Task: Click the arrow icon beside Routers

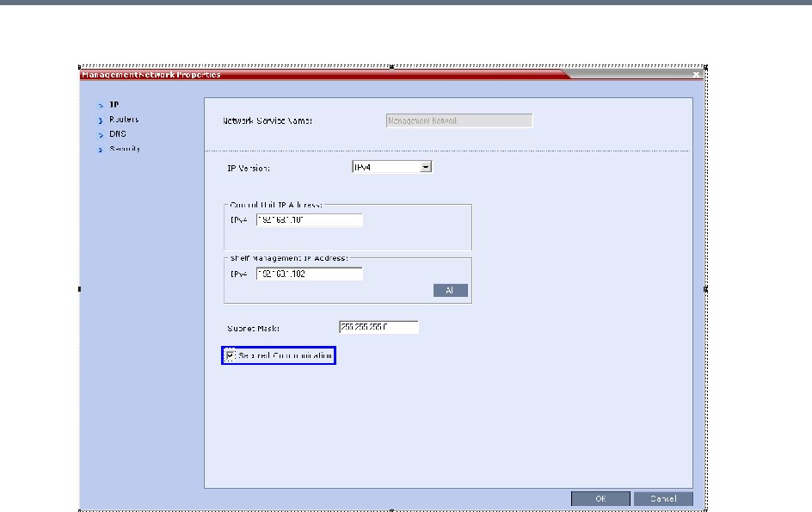Action: (101, 120)
